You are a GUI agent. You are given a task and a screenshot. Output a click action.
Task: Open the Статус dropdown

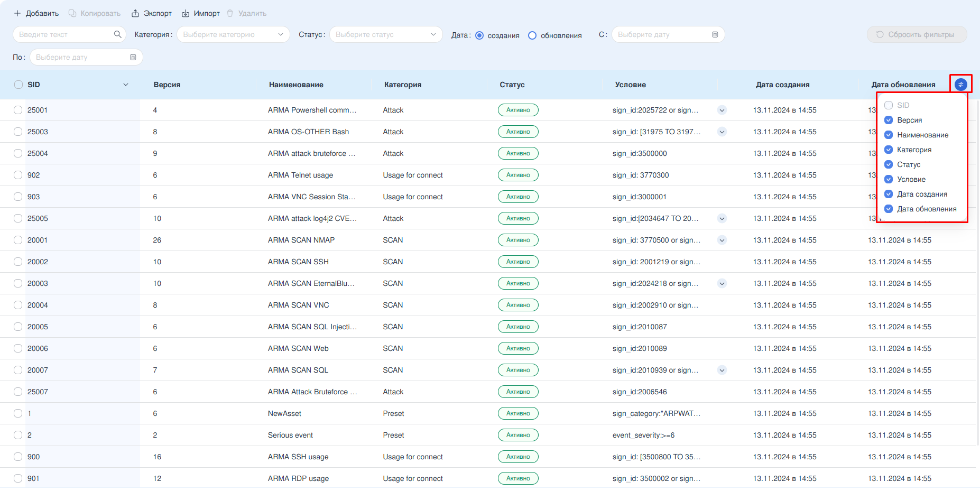click(x=386, y=34)
